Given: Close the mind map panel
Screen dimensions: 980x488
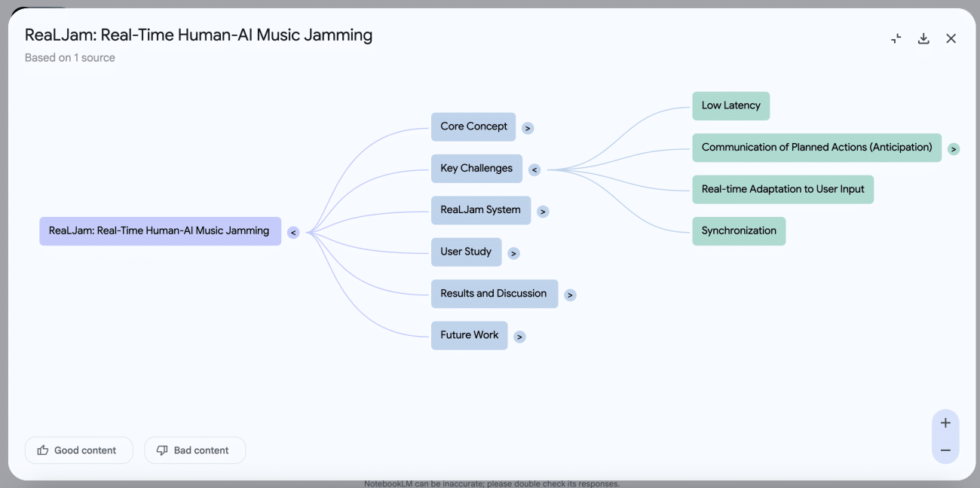Looking at the screenshot, I should point(951,38).
